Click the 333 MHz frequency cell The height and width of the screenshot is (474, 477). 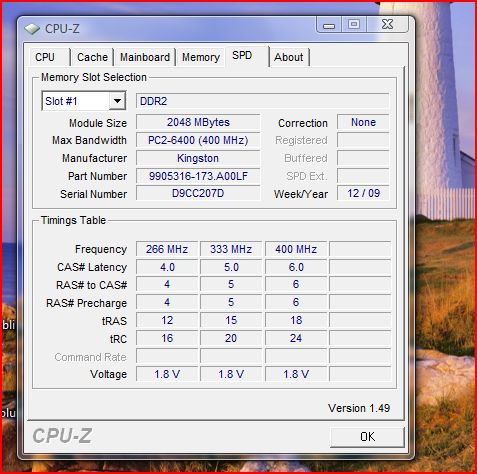231,249
